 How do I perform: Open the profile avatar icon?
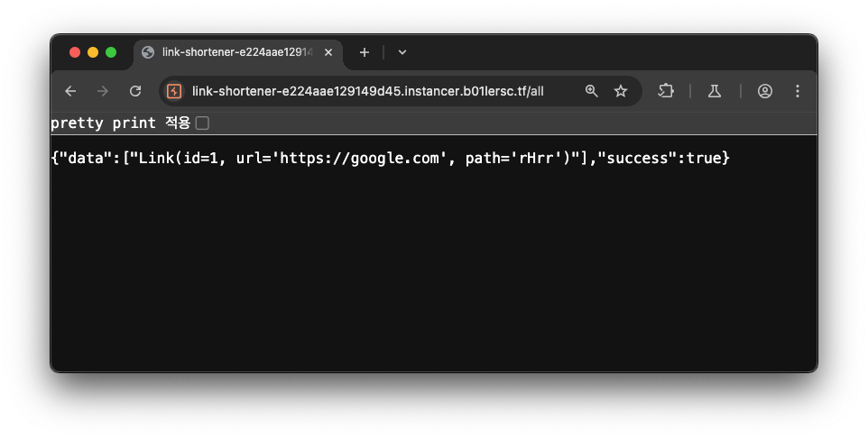(x=765, y=91)
